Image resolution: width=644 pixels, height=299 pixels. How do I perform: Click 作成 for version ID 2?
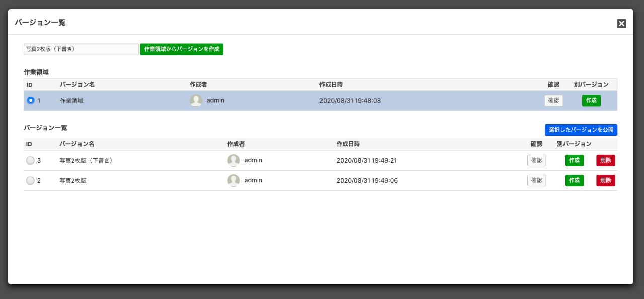(574, 180)
